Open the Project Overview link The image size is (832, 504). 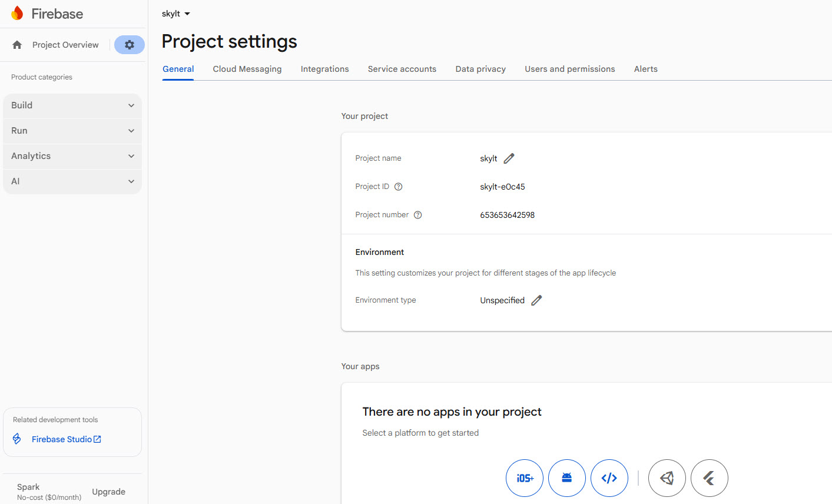pos(65,45)
